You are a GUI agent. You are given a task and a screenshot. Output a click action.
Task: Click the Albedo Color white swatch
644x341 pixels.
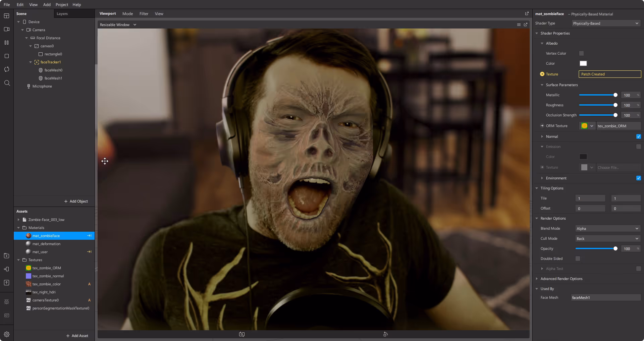click(x=583, y=63)
